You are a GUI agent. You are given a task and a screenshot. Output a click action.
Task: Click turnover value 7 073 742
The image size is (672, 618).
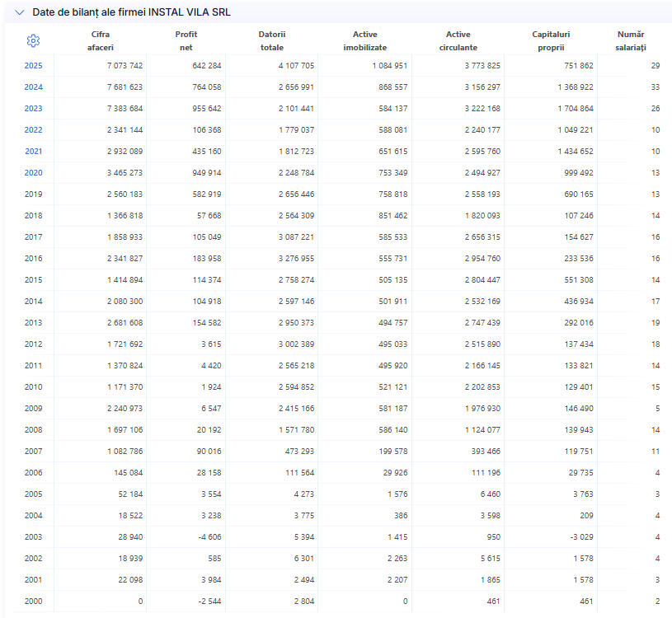pyautogui.click(x=125, y=66)
